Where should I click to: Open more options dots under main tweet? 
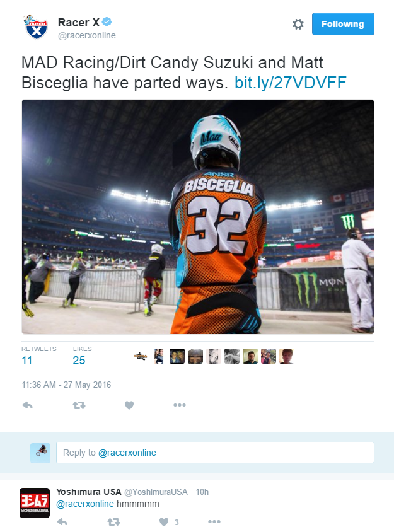coord(180,405)
